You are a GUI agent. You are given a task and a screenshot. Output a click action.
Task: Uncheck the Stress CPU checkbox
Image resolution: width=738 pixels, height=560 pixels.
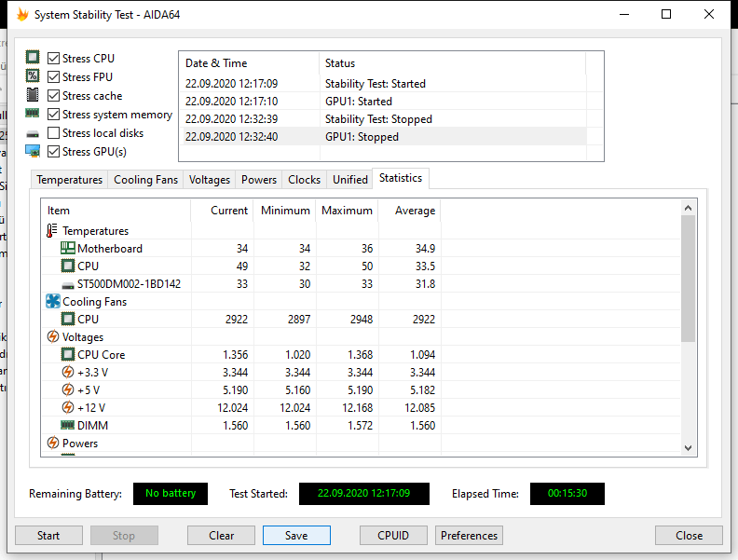(x=54, y=58)
